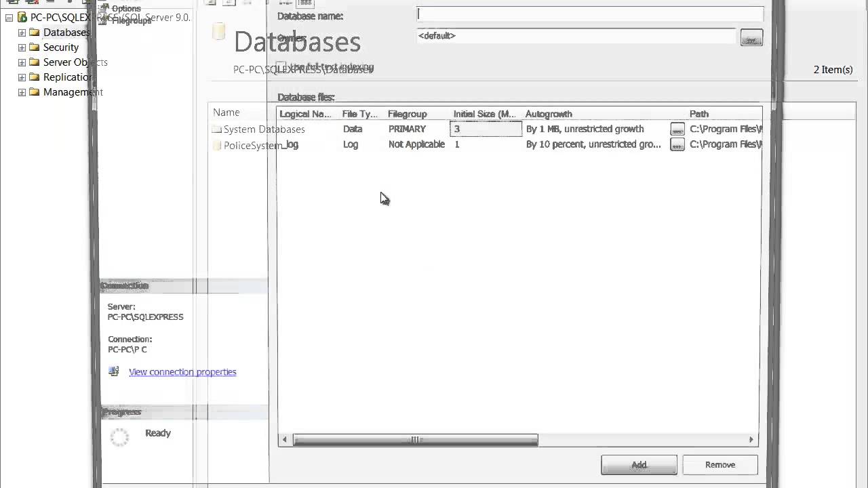Click the Data file path cell
The width and height of the screenshot is (868, 488).
coord(726,129)
